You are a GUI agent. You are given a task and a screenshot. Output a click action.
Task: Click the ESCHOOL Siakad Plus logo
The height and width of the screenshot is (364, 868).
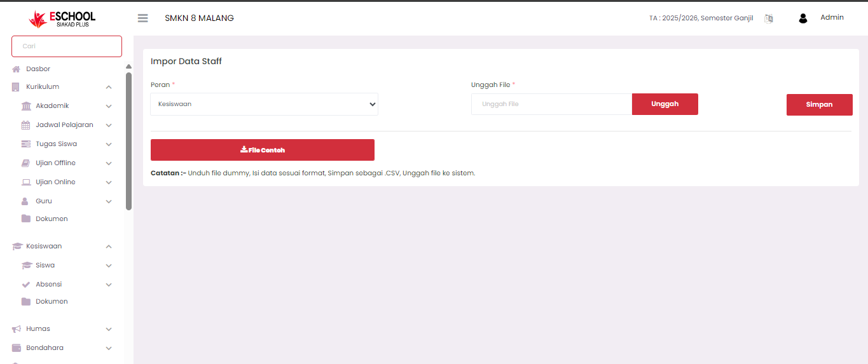(62, 19)
